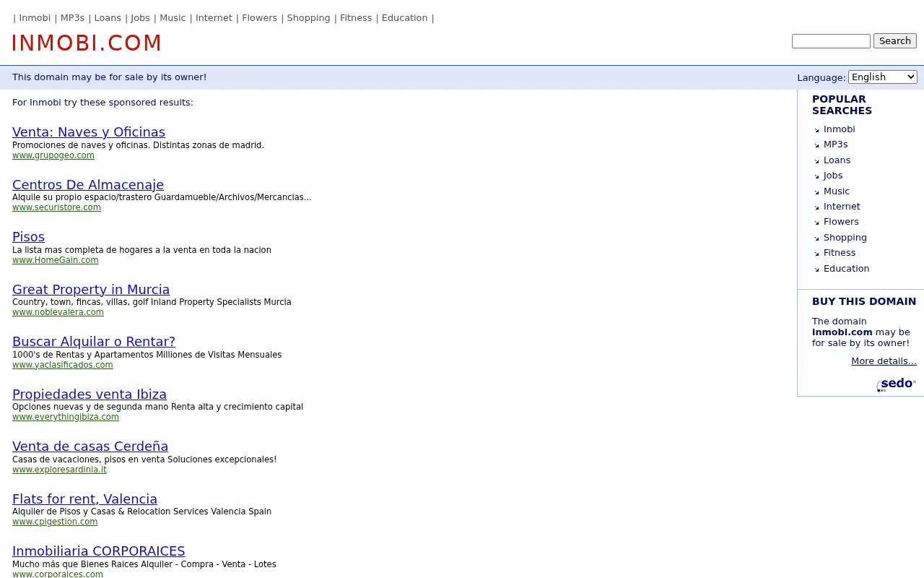Select Shopping in top navigation
The height and width of the screenshot is (578, 924).
(308, 18)
